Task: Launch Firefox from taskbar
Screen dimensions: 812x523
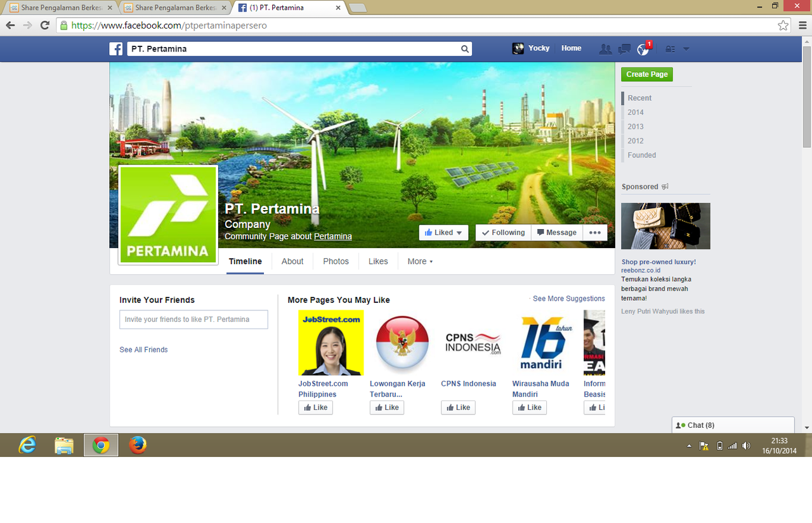Action: [138, 446]
